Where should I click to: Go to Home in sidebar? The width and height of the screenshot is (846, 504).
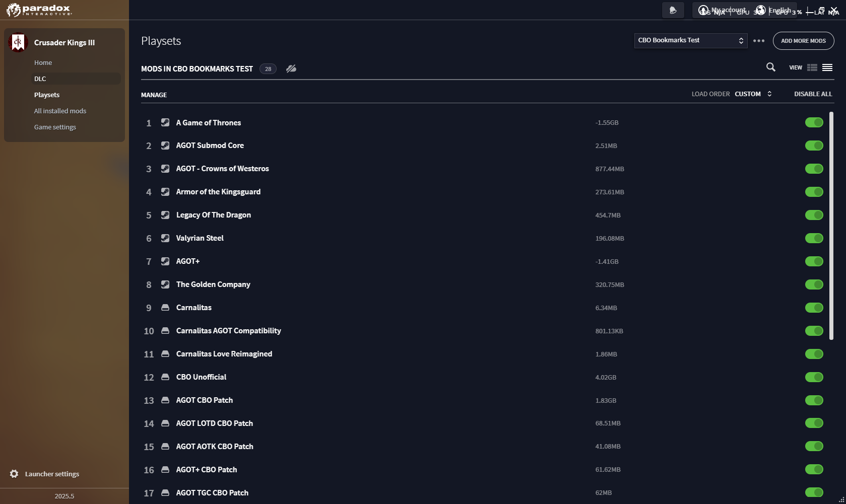coord(43,63)
